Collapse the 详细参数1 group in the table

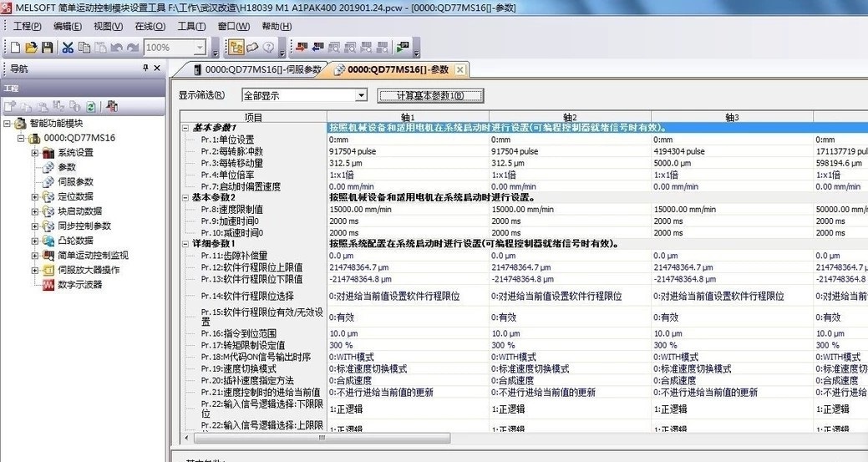point(185,243)
